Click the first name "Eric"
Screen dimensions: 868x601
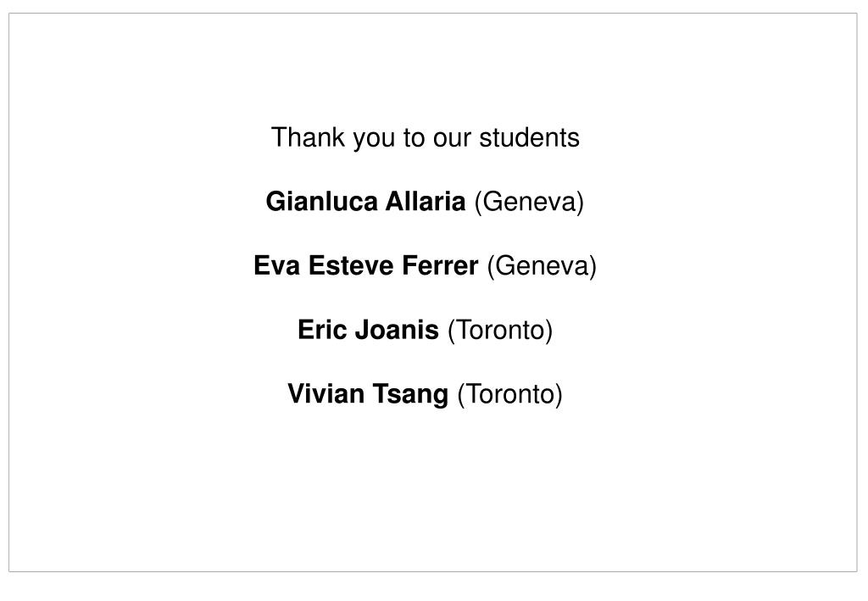point(321,330)
